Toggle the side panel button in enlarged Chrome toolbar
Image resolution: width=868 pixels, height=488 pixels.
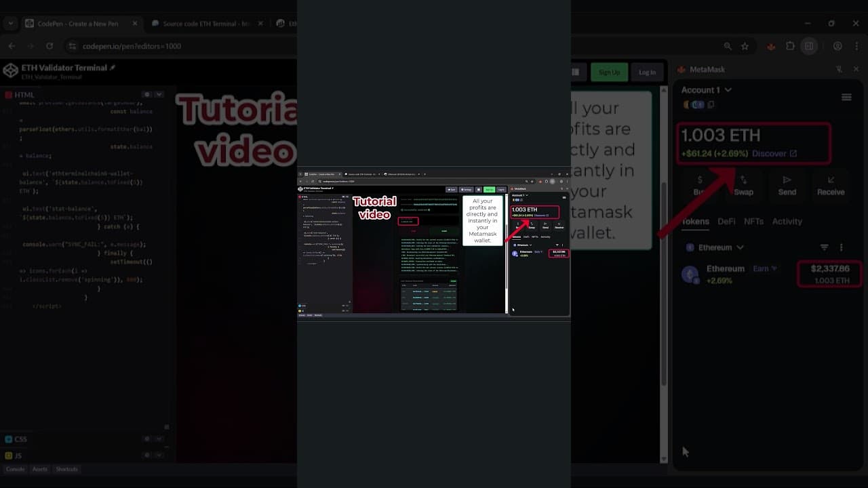tap(809, 46)
